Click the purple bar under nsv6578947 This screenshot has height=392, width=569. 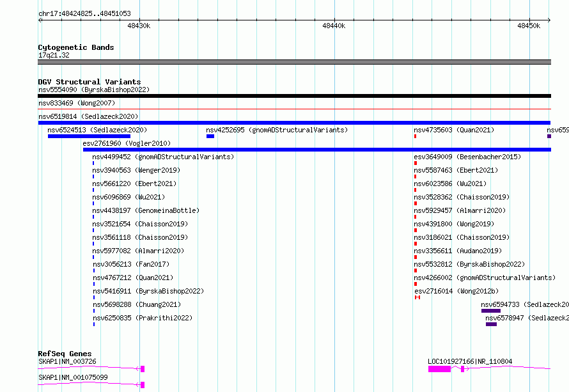tap(492, 324)
